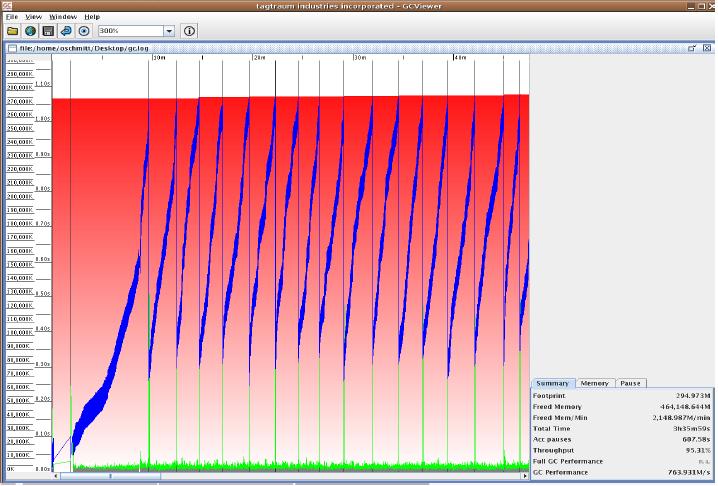Open the Help menu
This screenshot has height=486, width=718.
pos(92,17)
